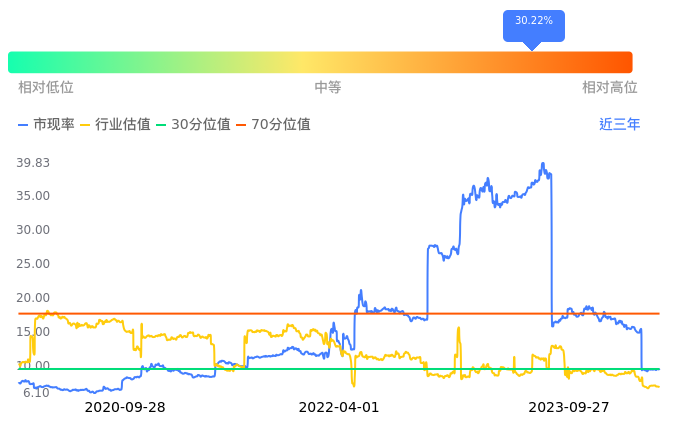Click the 2020-09-28 date axis label
This screenshot has width=686, height=442.
pyautogui.click(x=125, y=407)
